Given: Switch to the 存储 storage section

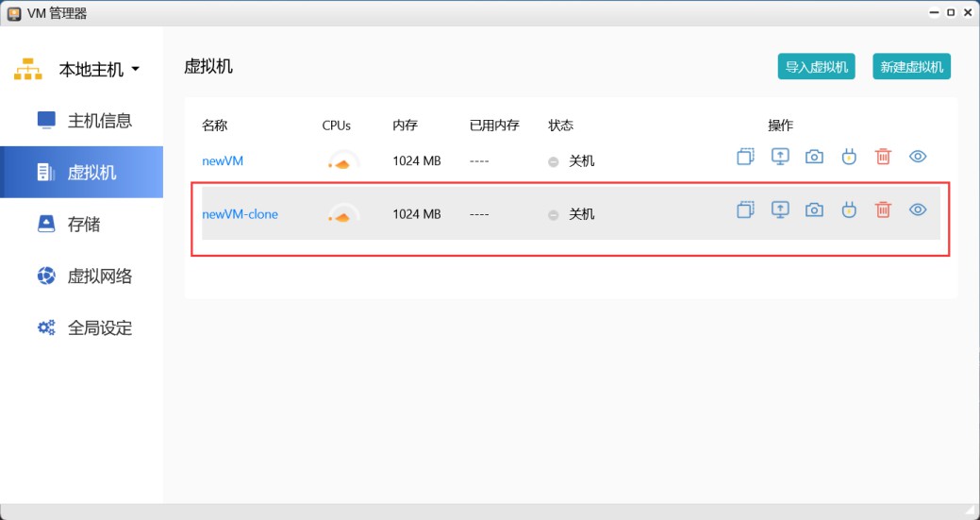Looking at the screenshot, I should 83,225.
